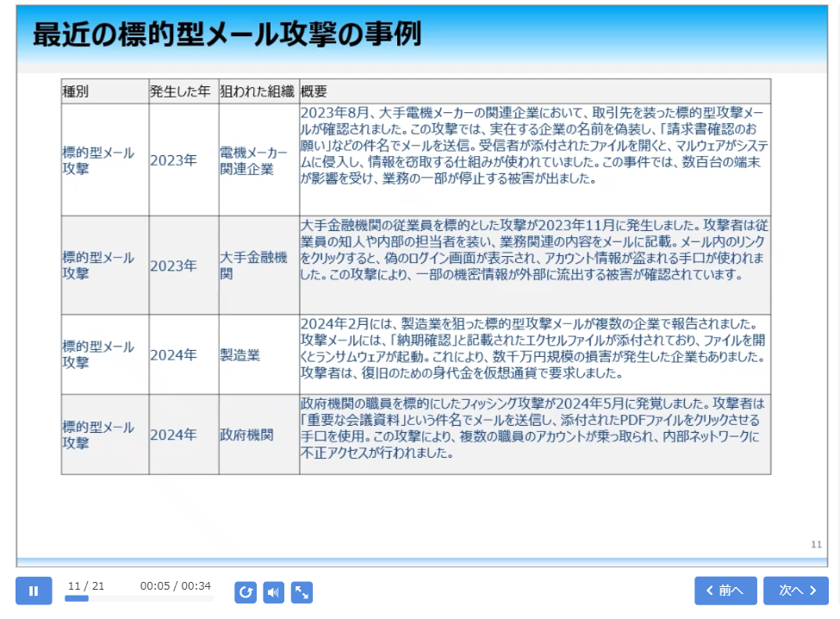The height and width of the screenshot is (619, 840).
Task: Select the 製造業 organization cell
Action: click(240, 354)
